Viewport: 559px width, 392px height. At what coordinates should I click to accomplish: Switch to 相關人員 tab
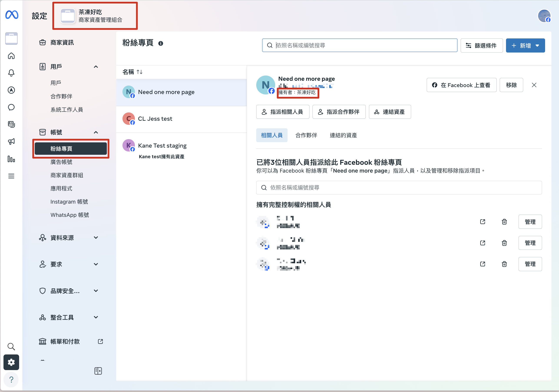pos(272,135)
